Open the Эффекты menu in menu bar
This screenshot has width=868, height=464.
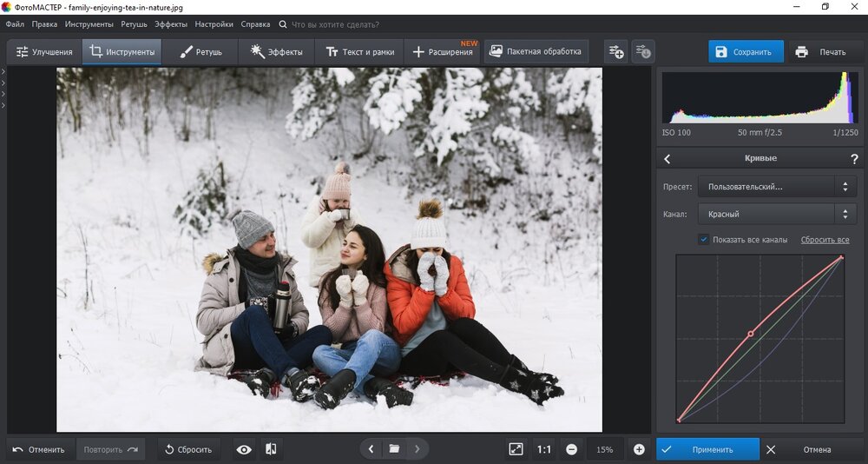click(x=171, y=24)
